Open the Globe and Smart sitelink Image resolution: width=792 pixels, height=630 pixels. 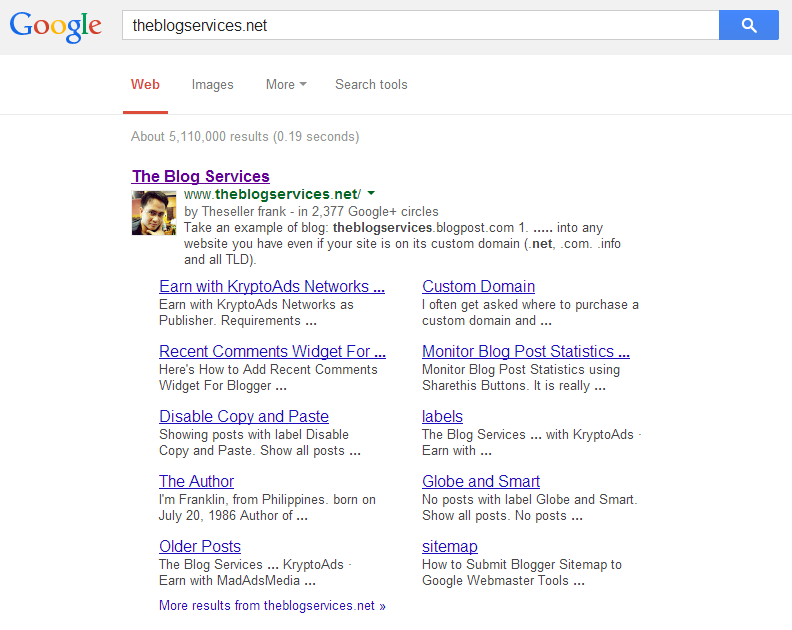point(481,481)
